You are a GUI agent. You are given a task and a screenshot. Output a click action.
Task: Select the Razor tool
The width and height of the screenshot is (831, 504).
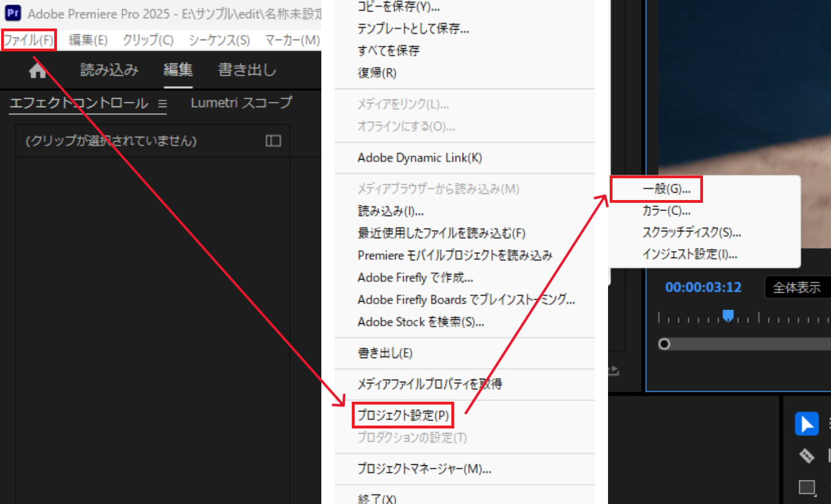point(806,455)
